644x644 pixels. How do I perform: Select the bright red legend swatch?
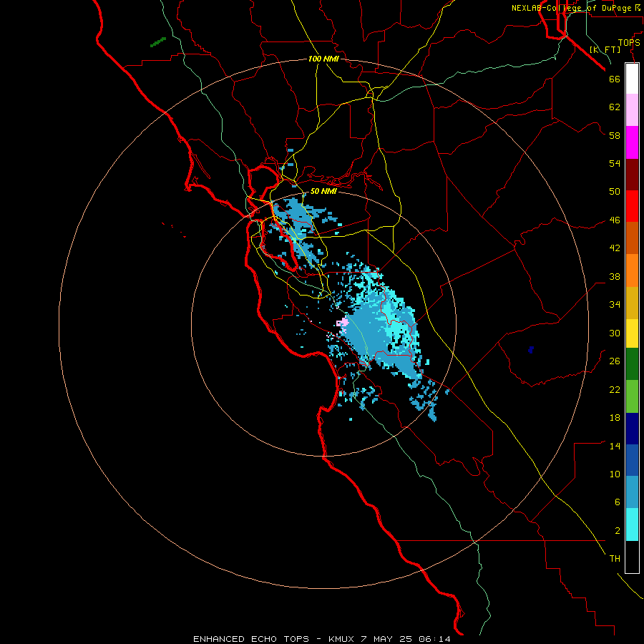(632, 206)
